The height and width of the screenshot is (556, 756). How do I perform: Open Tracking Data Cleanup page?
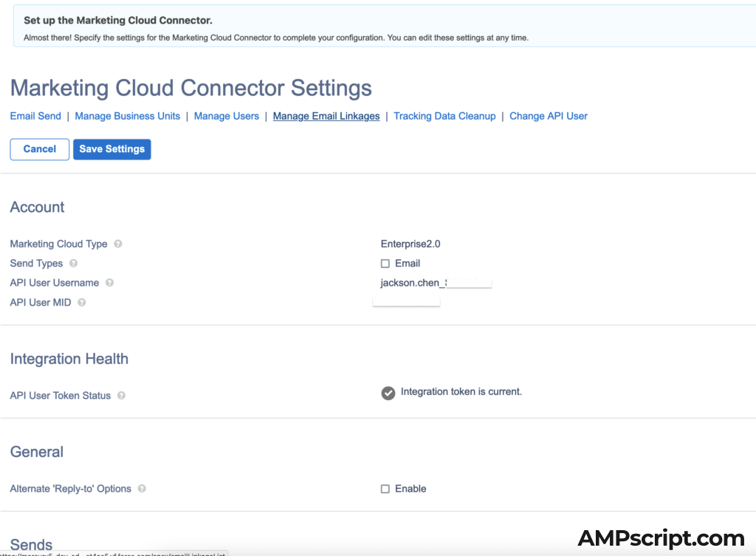444,116
